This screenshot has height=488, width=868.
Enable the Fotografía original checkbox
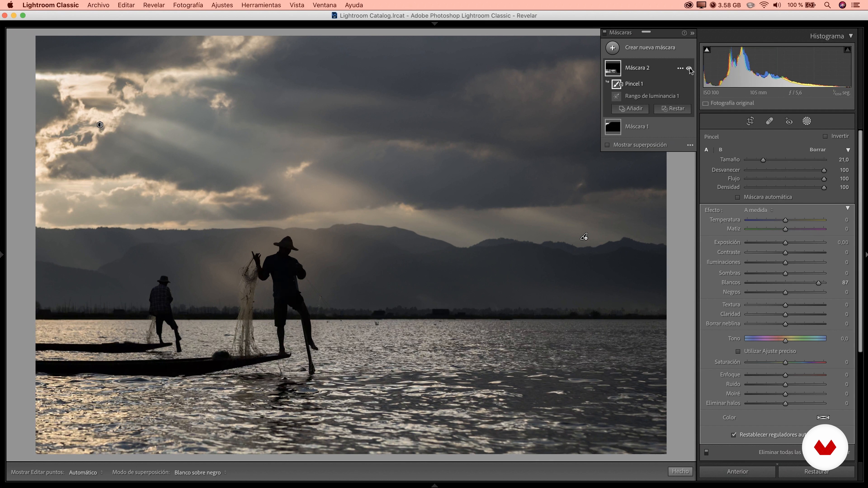tap(705, 104)
